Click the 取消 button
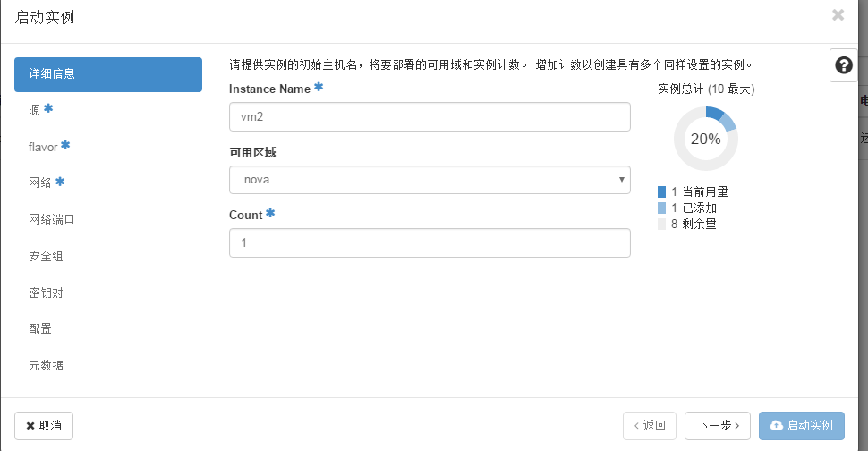The width and height of the screenshot is (868, 451). point(44,426)
